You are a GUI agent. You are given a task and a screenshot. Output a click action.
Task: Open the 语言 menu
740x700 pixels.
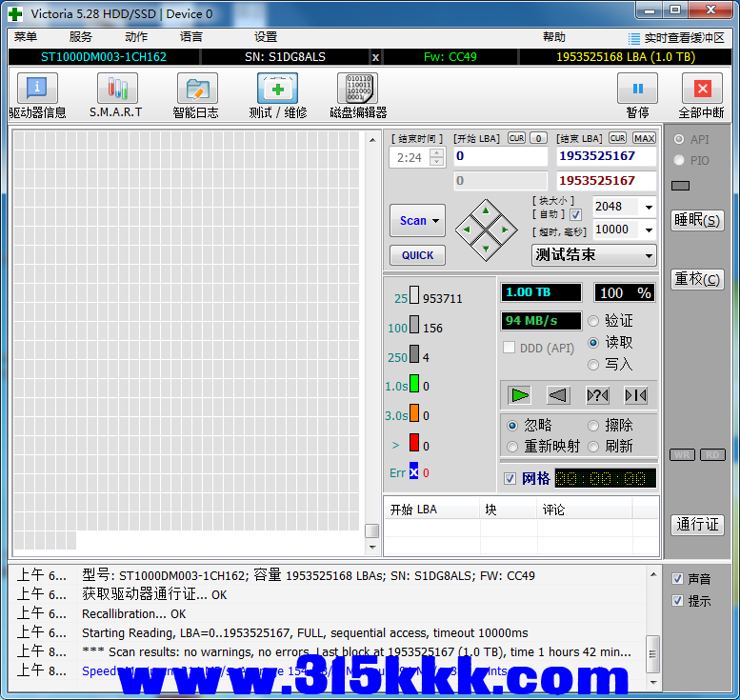[191, 37]
